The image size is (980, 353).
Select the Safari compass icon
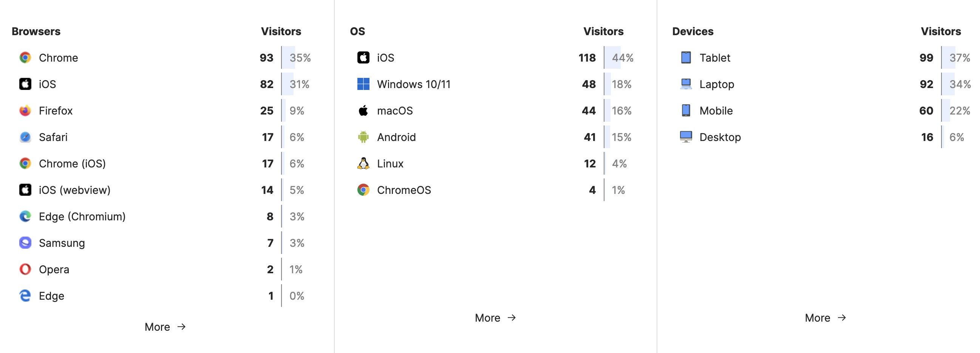(x=25, y=137)
